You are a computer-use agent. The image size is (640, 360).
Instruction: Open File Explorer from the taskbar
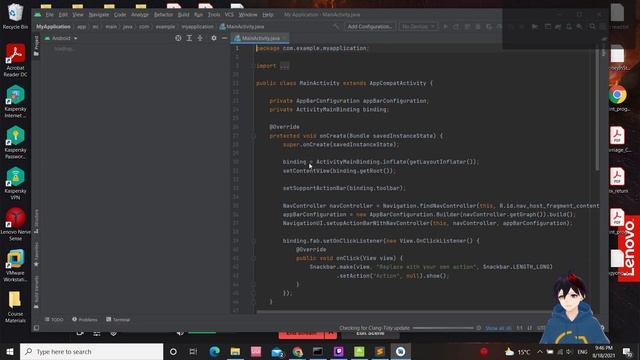click(235, 351)
